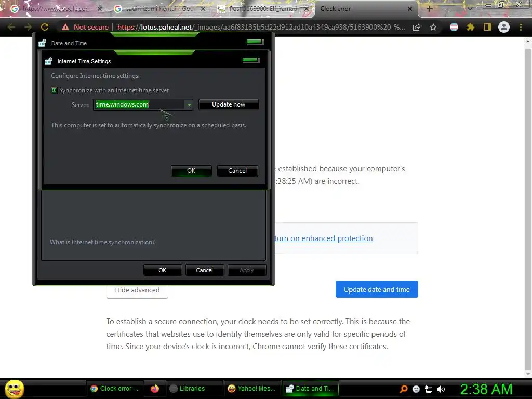Open the tab search chevron
The width and height of the screenshot is (532, 399).
point(470,9)
